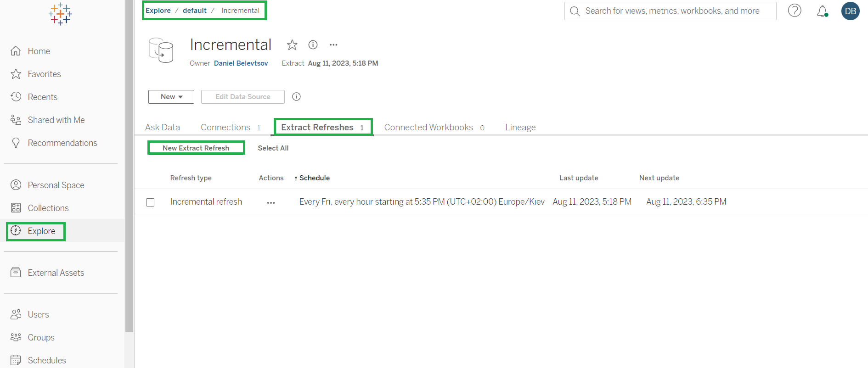Open notifications bell icon
868x368 pixels.
[x=822, y=11]
